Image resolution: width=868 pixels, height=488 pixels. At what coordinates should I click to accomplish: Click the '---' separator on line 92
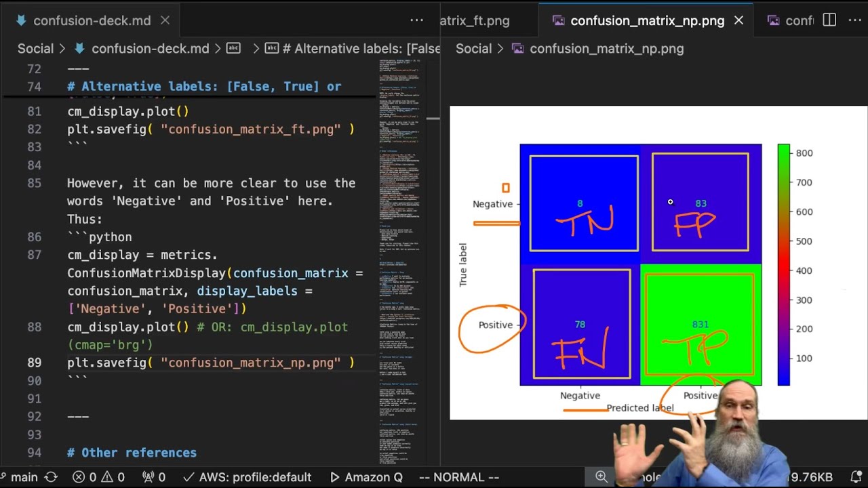(x=78, y=416)
